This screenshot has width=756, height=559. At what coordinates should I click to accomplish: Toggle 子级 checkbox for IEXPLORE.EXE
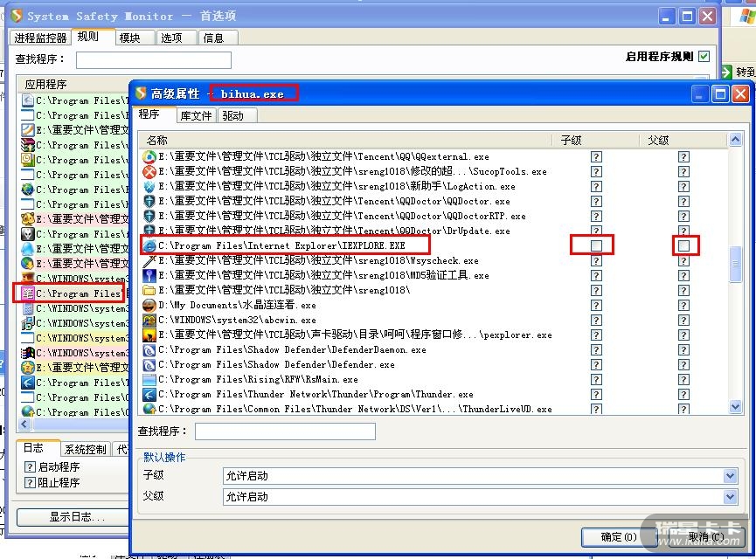596,245
